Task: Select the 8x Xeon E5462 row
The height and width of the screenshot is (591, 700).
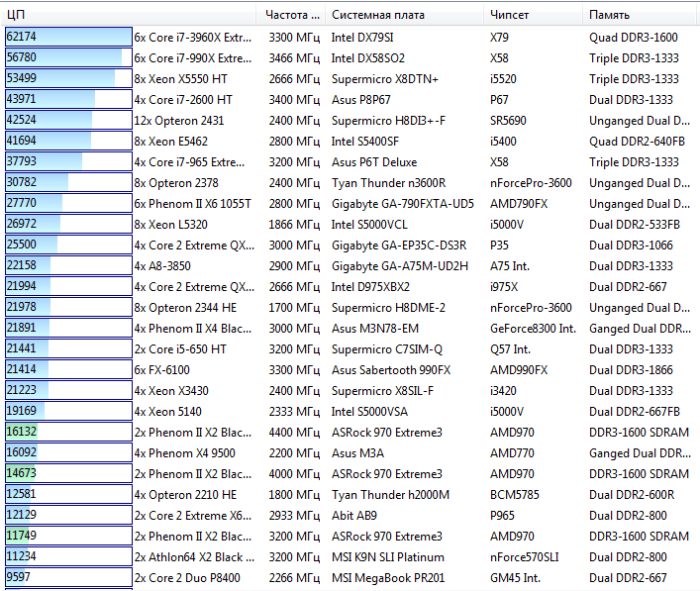Action: pos(350,142)
